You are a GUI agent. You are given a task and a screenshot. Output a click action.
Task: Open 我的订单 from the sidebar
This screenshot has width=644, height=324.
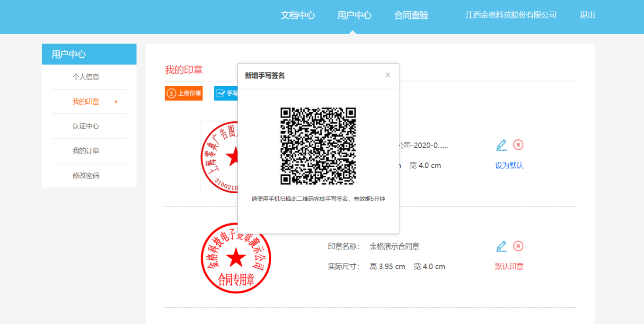pos(86,151)
